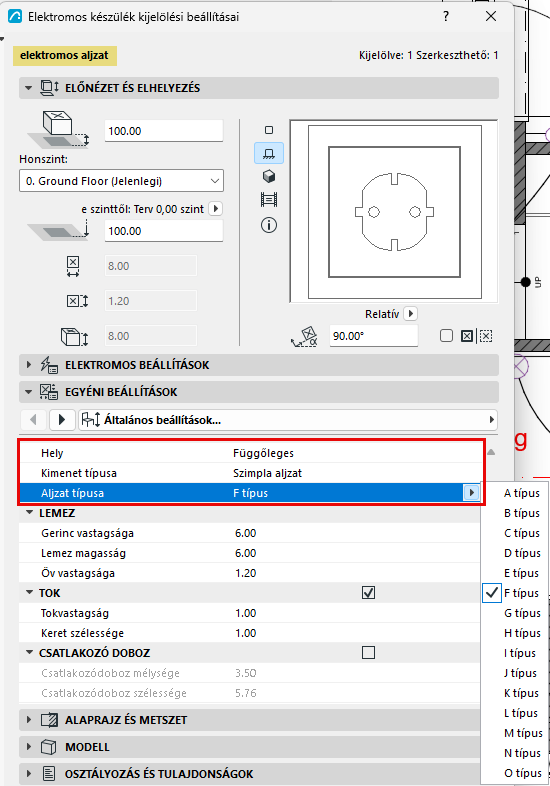This screenshot has width=550, height=786.
Task: Uncheck the TOK checkbox
Action: click(369, 593)
